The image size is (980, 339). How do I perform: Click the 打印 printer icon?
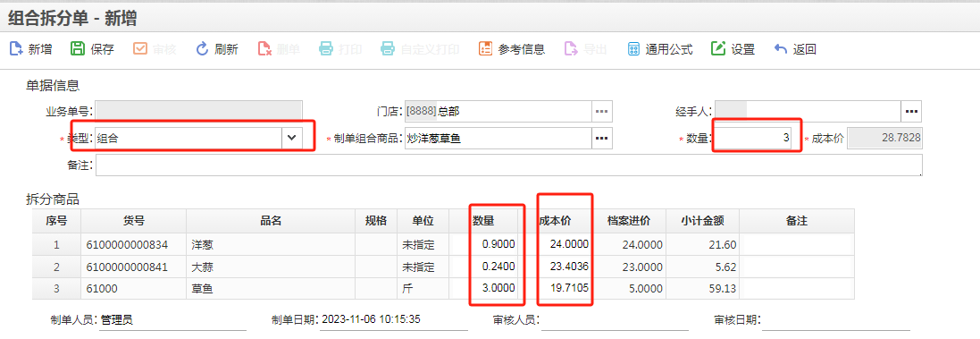326,49
